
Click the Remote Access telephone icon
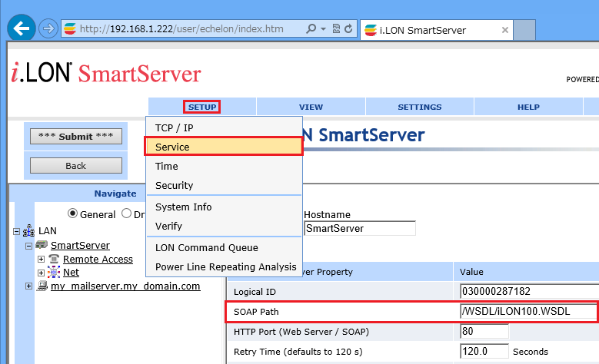[x=54, y=260]
